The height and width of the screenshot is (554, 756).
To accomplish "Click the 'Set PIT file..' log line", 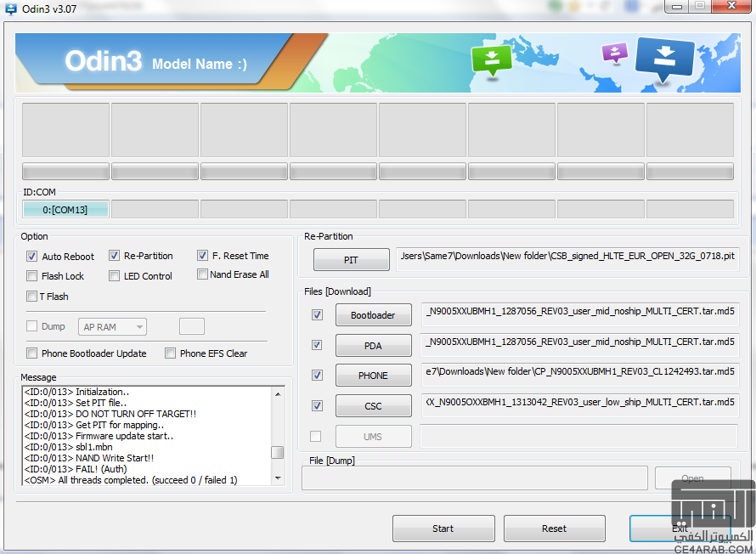I will 76,403.
